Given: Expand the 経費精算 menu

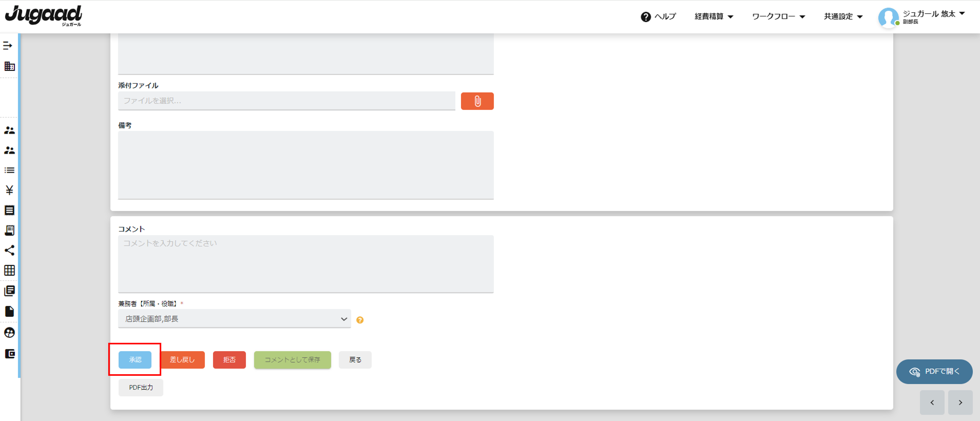Looking at the screenshot, I should (714, 16).
